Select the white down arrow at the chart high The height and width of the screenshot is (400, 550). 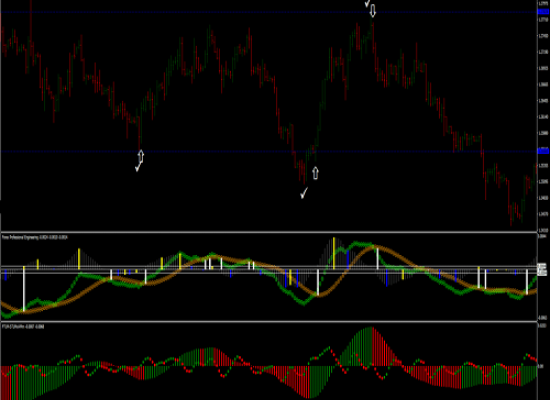(x=373, y=11)
